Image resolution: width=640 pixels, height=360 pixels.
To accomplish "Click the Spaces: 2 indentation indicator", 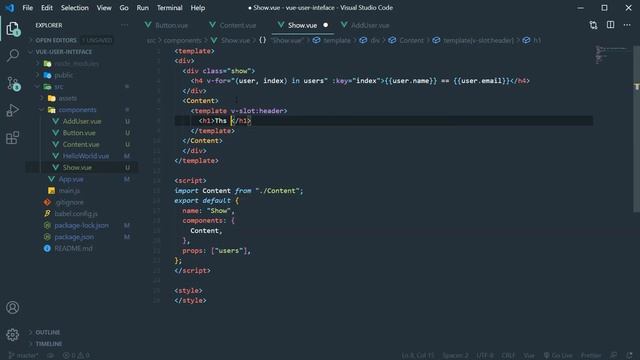I will 456,356.
